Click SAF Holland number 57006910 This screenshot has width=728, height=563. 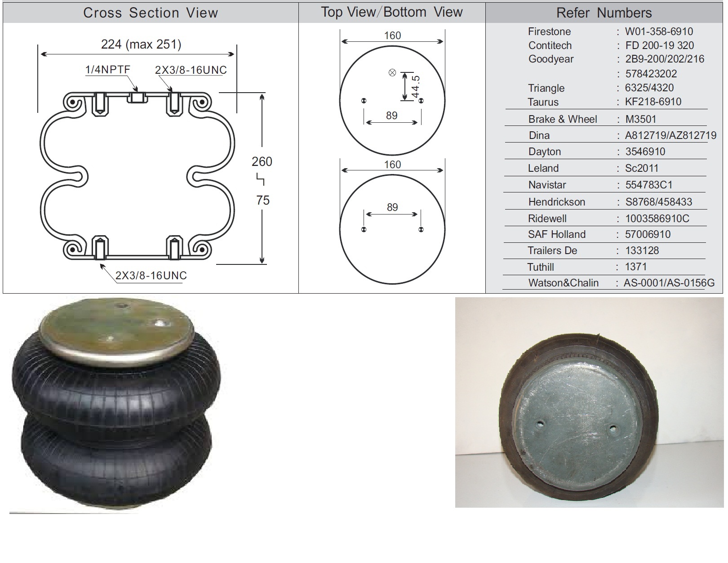click(648, 234)
